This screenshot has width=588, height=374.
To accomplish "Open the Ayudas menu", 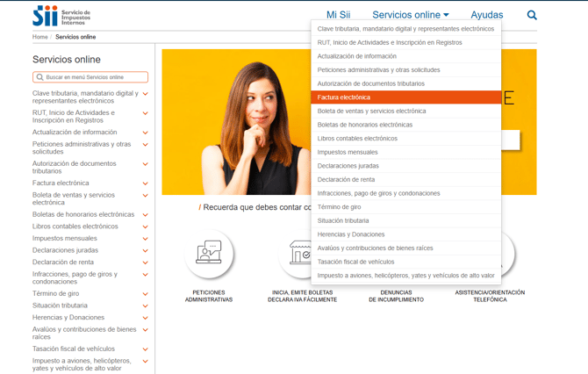I will tap(487, 15).
